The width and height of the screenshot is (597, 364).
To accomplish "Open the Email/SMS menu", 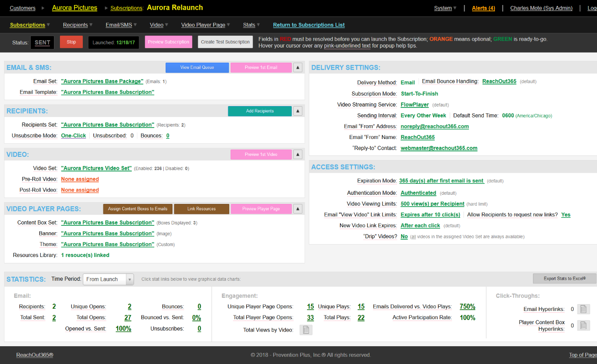I will pos(121,25).
